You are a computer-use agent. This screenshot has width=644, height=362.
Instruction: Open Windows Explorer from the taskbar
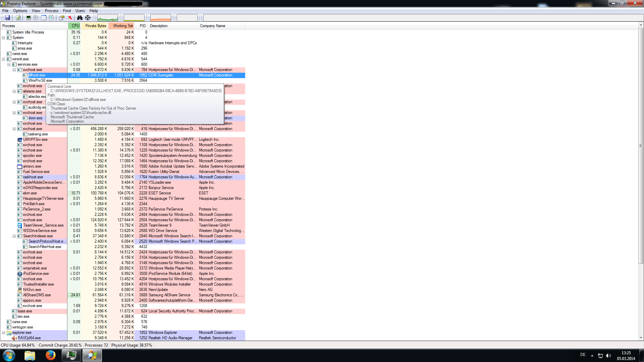pyautogui.click(x=30, y=355)
